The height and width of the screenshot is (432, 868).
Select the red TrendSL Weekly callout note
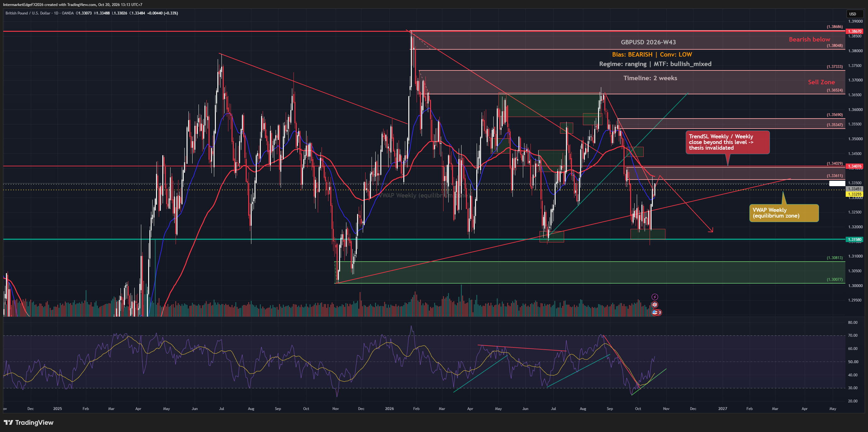coord(727,142)
